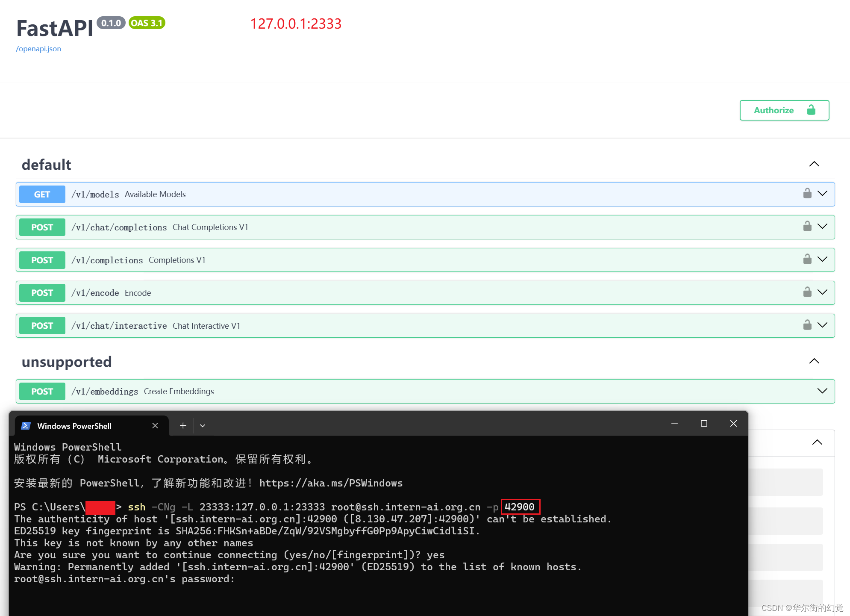
Task: Click the Authorize button
Action: click(x=785, y=109)
